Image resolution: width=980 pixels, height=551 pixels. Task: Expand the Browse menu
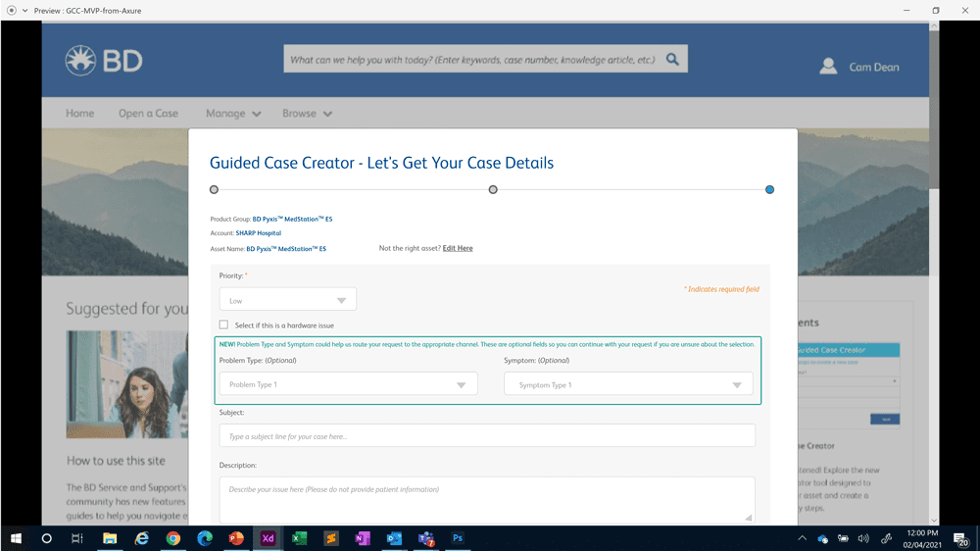pyautogui.click(x=307, y=113)
